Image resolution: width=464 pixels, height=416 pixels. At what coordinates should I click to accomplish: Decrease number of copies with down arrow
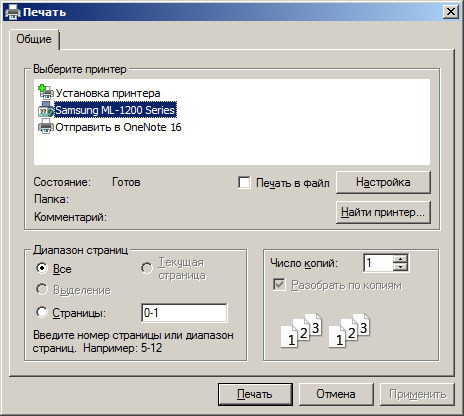point(400,267)
